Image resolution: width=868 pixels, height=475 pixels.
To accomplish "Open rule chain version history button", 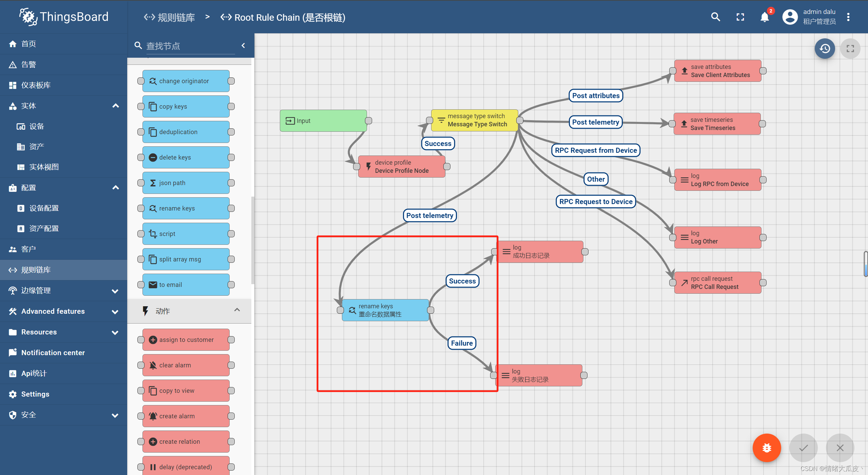I will tap(825, 49).
